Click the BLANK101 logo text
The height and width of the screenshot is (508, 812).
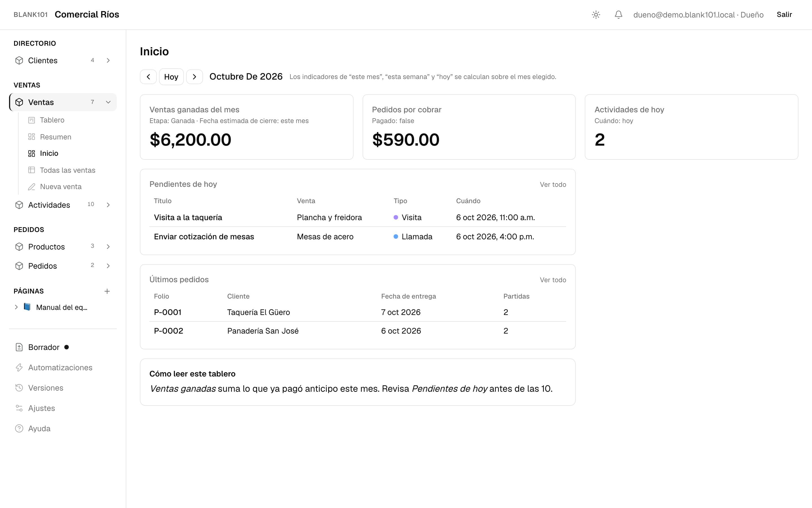(30, 14)
